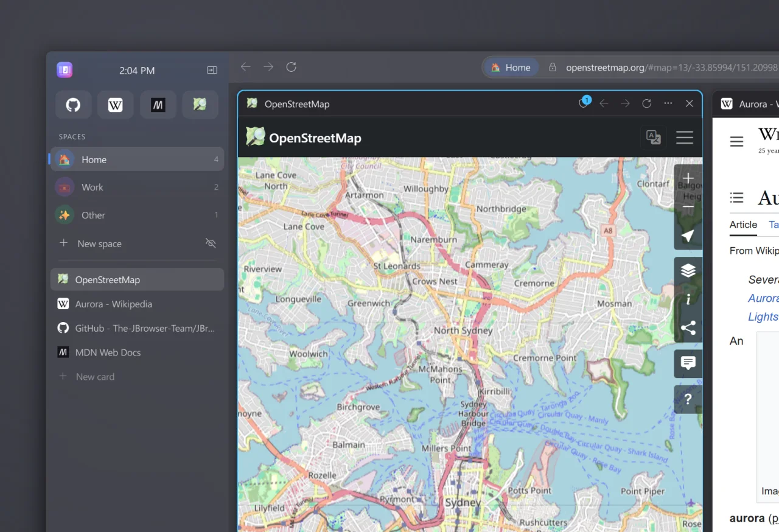Open the map Share panel
The width and height of the screenshot is (779, 532).
(688, 329)
